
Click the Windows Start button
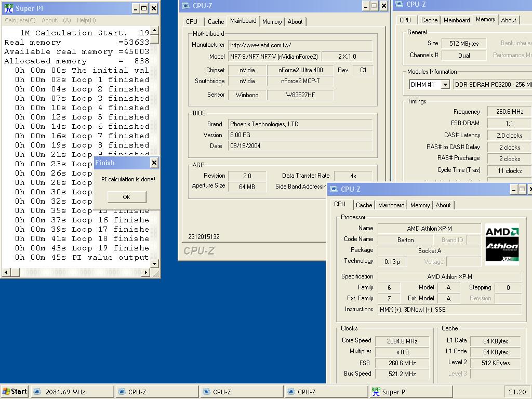pos(14,392)
